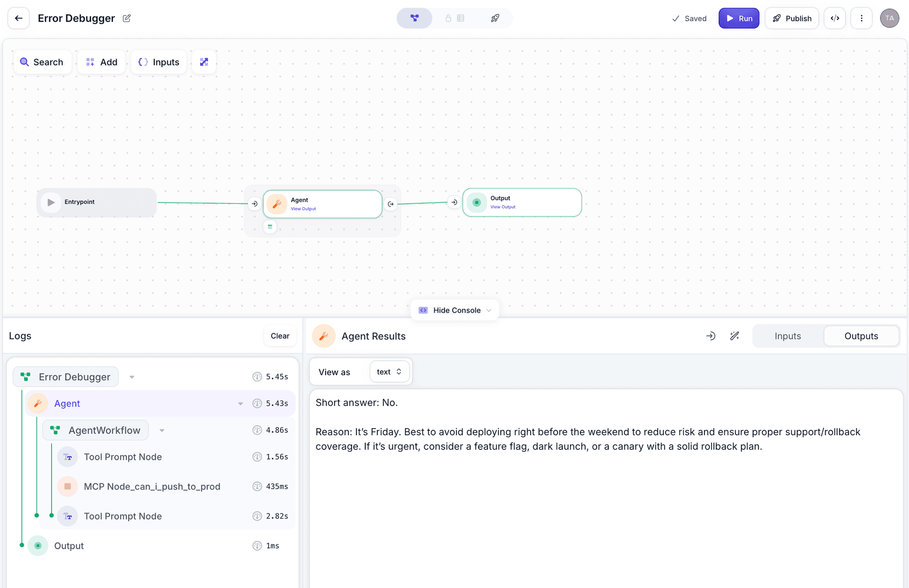This screenshot has height=588, width=909.
Task: Switch to the Outputs tab
Action: [861, 336]
